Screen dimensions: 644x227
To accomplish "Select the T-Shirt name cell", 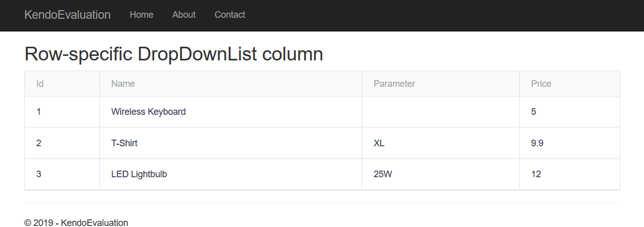I will click(x=124, y=143).
